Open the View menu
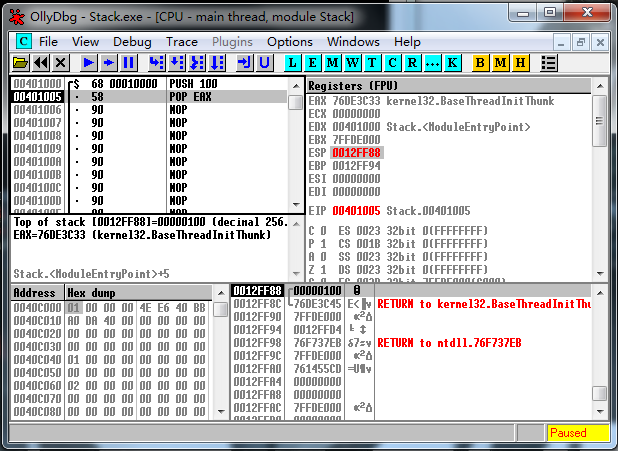 click(85, 42)
